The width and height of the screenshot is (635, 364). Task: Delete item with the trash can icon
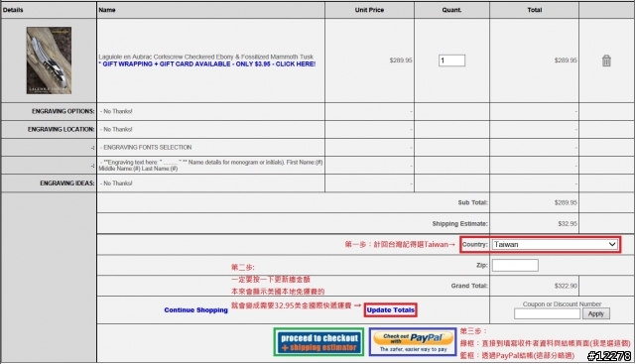(x=606, y=61)
